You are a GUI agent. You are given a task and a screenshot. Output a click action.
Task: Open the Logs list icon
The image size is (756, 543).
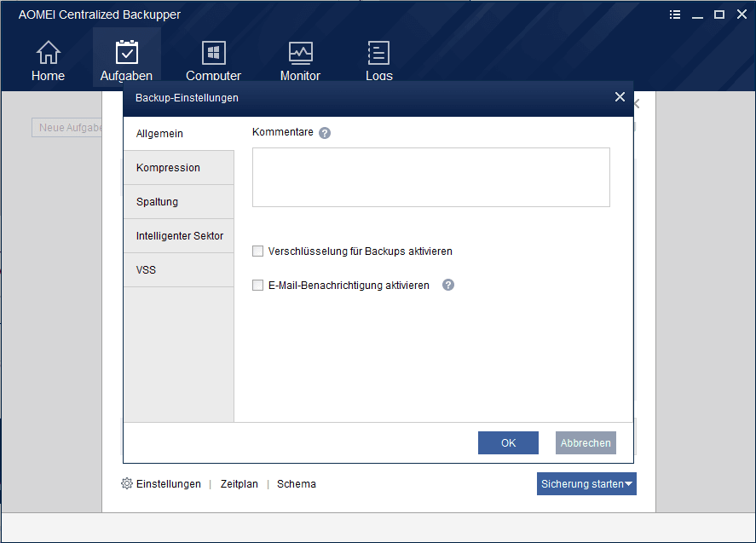pyautogui.click(x=378, y=53)
